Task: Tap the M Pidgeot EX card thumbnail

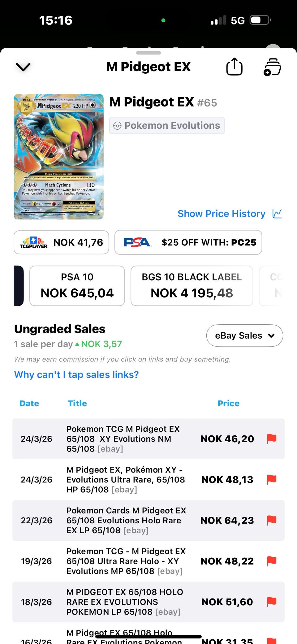Action: pyautogui.click(x=59, y=157)
